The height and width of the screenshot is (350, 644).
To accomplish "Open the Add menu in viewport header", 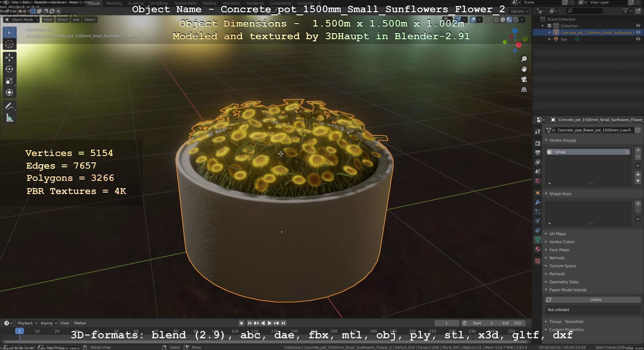I will pos(76,19).
